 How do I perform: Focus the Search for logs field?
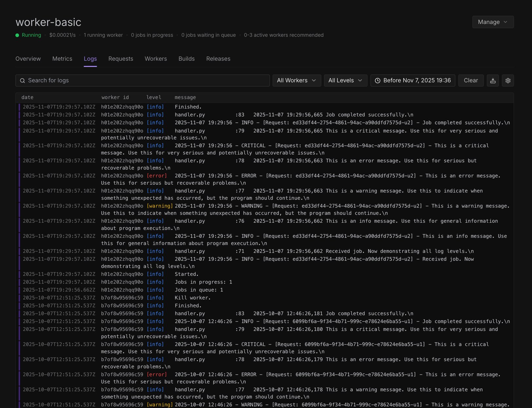(142, 80)
